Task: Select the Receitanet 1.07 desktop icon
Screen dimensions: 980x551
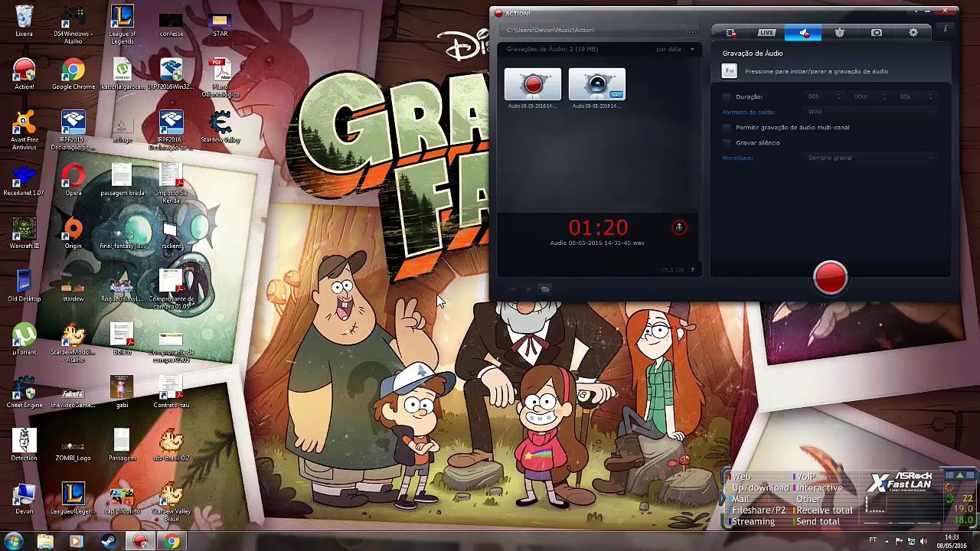Action: (x=24, y=181)
